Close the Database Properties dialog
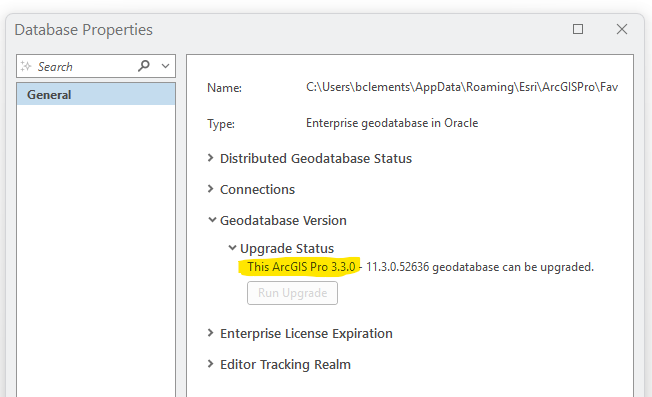The image size is (652, 397). [622, 29]
